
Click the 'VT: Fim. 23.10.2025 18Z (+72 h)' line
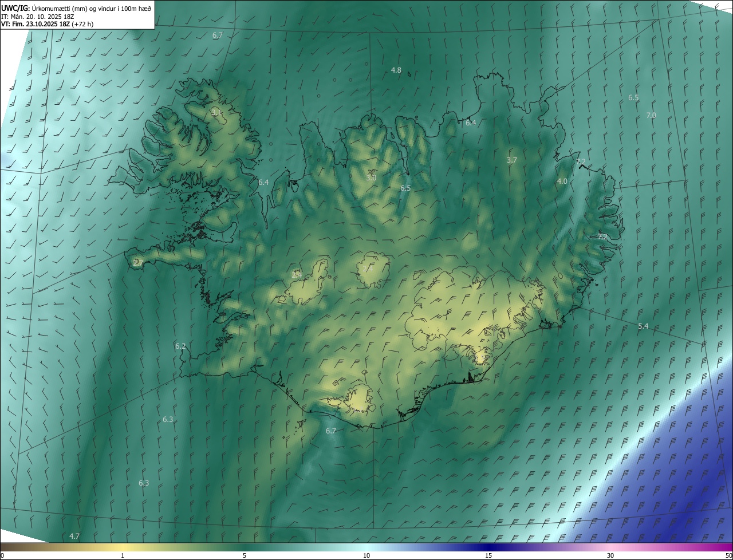point(48,24)
